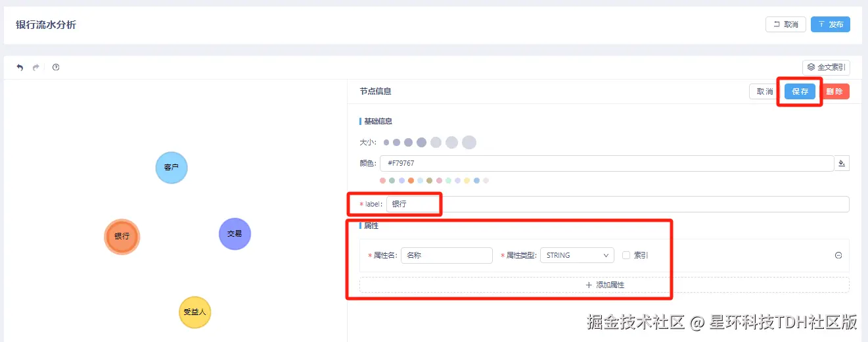This screenshot has width=868, height=342.
Task: Delete the node with the 删除 button
Action: tap(834, 91)
